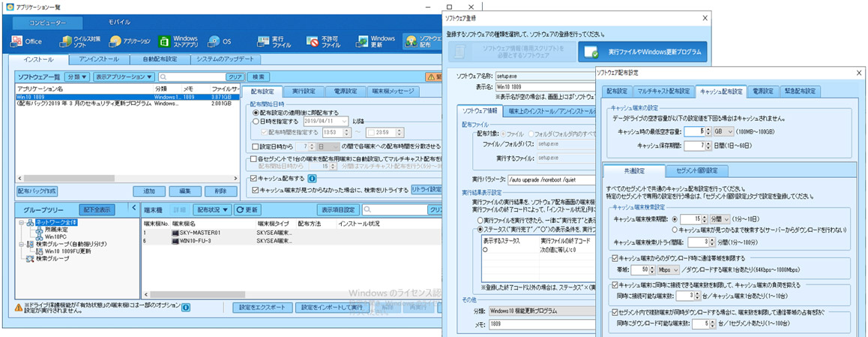Open the GB unit dropdown for cache free space

[723, 131]
